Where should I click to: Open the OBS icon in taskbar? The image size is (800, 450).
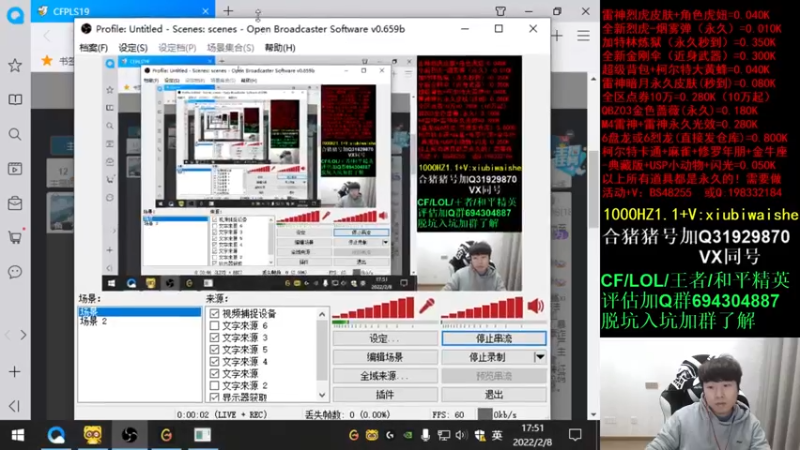tap(130, 435)
